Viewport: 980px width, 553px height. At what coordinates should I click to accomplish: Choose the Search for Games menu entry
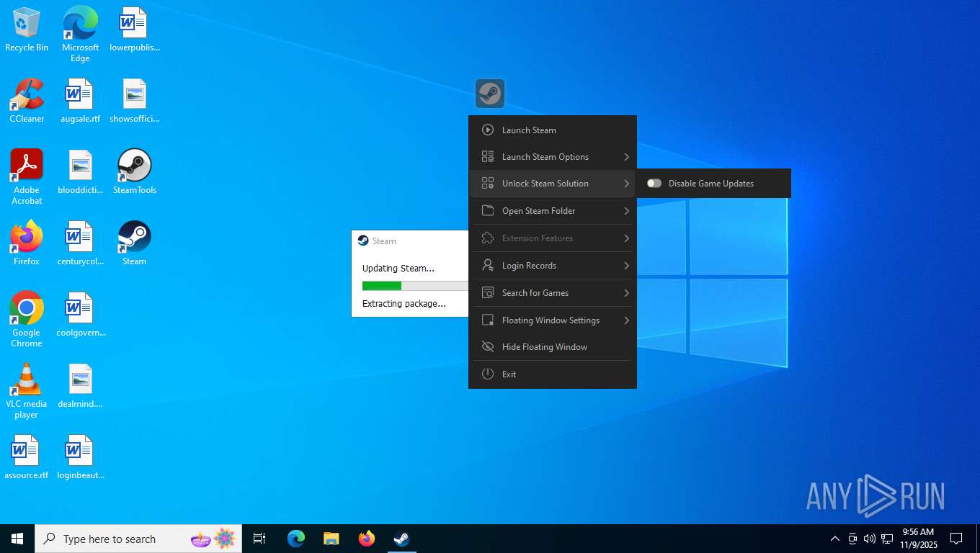pyautogui.click(x=553, y=293)
